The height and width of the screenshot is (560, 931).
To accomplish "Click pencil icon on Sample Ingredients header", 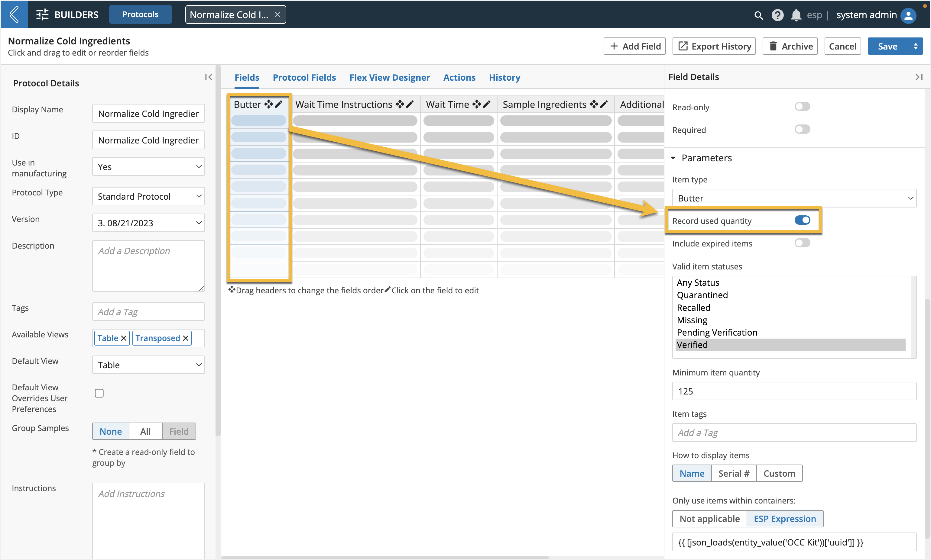I will pyautogui.click(x=604, y=104).
